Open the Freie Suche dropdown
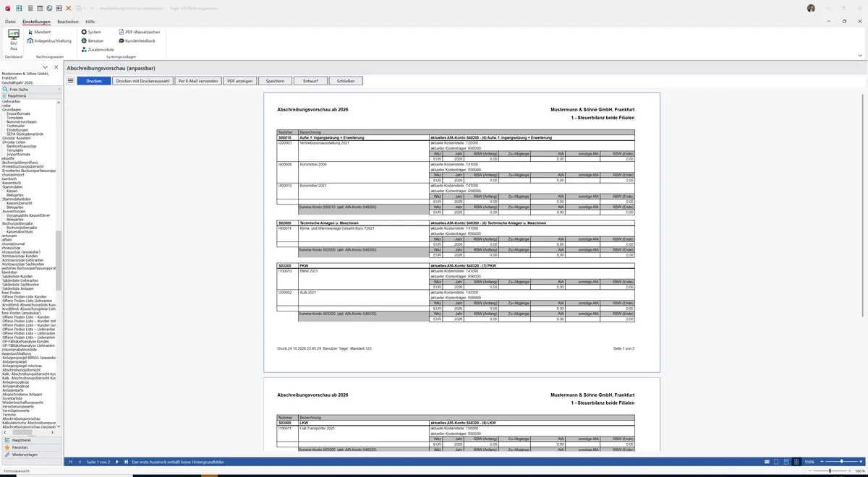This screenshot has width=868, height=477. [59, 90]
